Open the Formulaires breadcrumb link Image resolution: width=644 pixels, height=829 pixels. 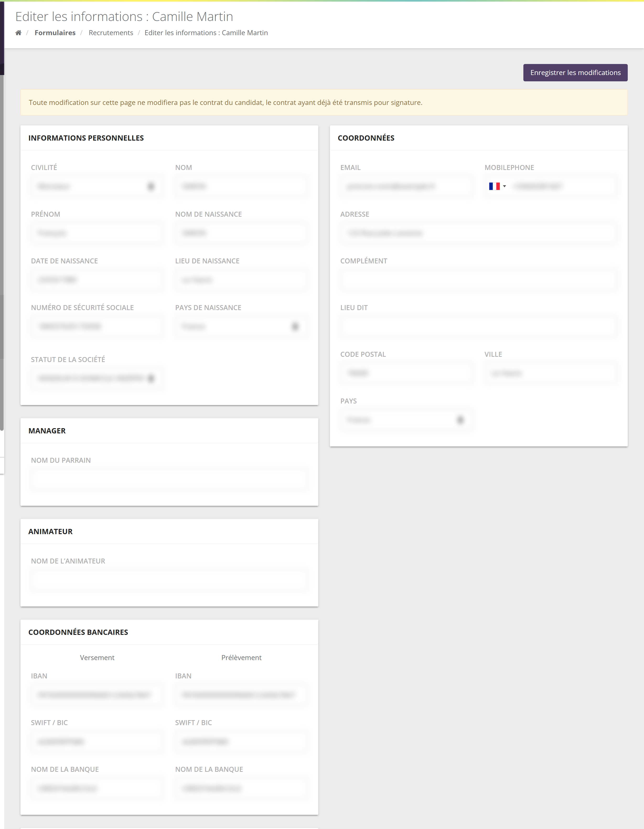[55, 33]
